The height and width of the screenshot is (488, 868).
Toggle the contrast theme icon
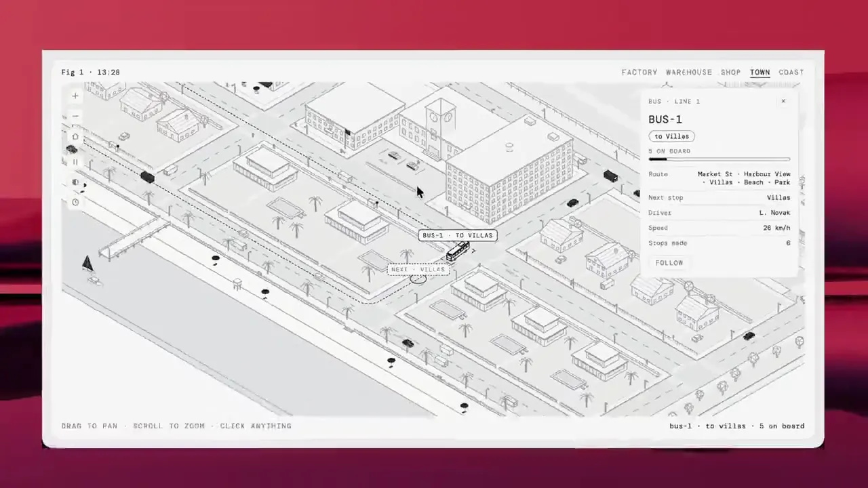(75, 182)
